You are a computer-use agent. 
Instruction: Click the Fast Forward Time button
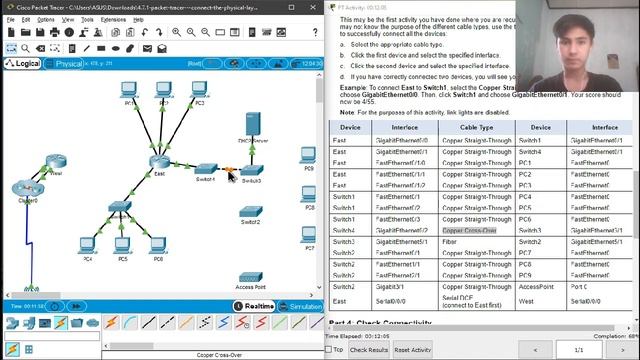pos(76,306)
